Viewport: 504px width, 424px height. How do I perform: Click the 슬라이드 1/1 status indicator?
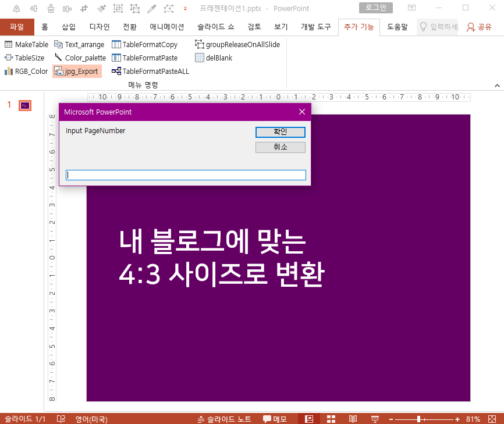[25, 419]
